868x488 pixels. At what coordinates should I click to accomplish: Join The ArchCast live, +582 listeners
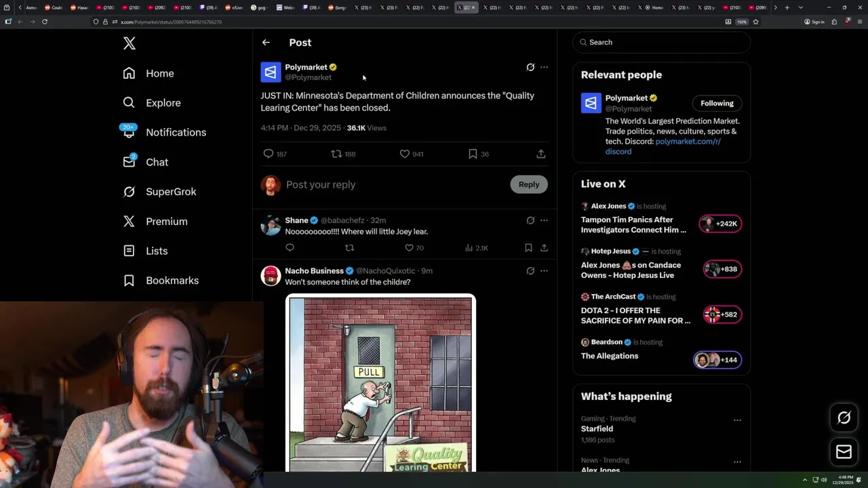point(722,314)
